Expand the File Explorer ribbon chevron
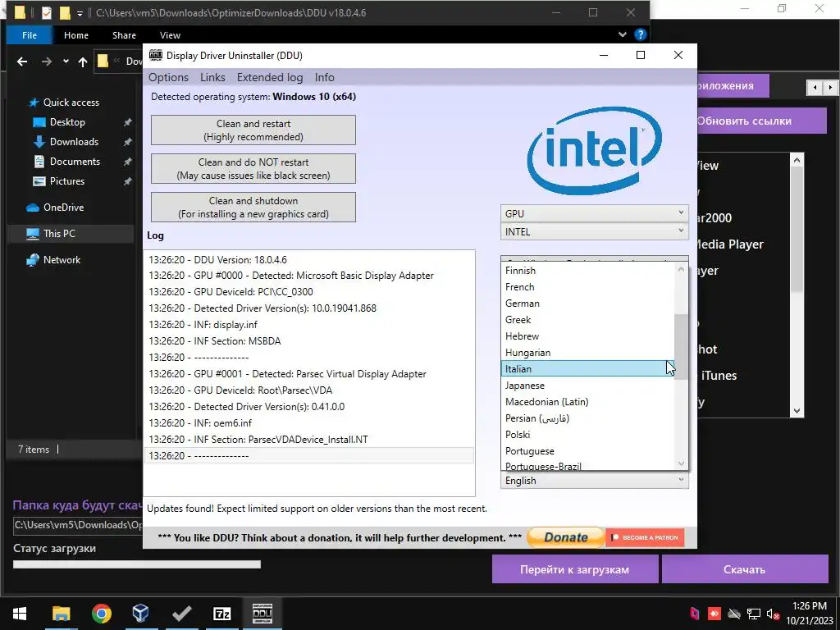Image resolution: width=840 pixels, height=630 pixels. point(622,34)
